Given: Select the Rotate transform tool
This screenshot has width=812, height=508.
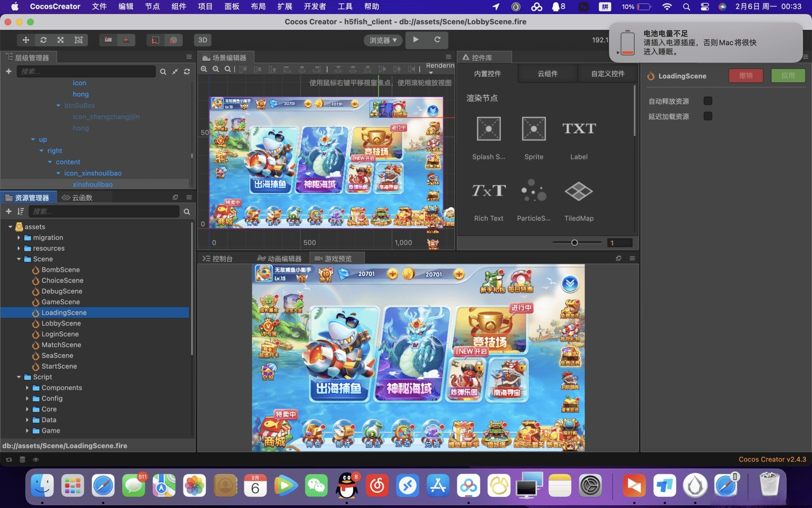Looking at the screenshot, I should pos(43,40).
